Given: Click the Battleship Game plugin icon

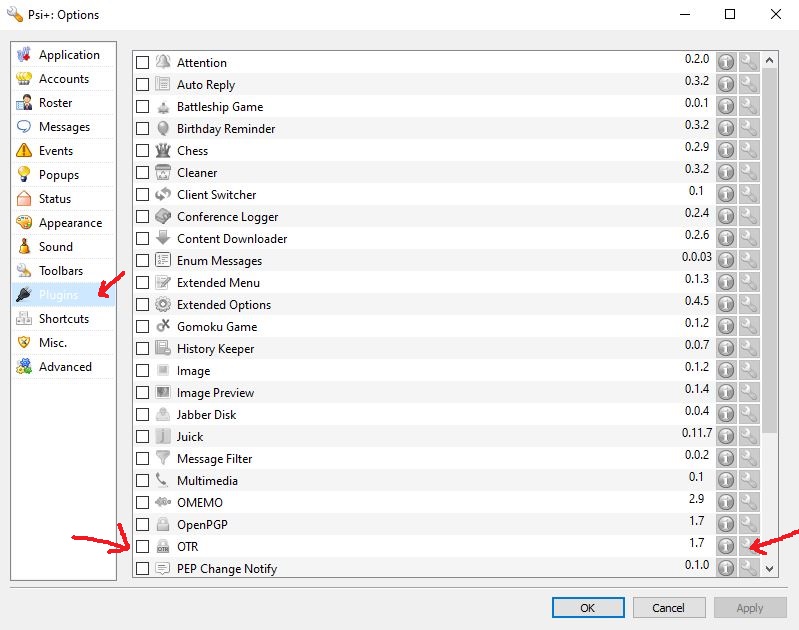Looking at the screenshot, I should pyautogui.click(x=163, y=107).
